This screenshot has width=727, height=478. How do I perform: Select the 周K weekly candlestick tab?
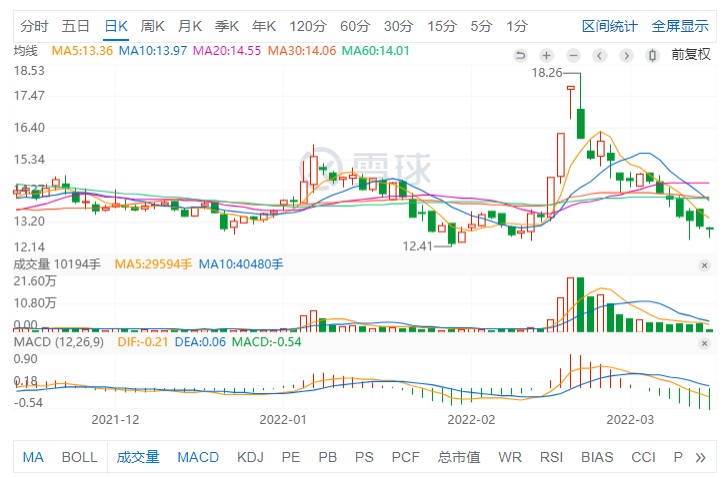pos(153,25)
